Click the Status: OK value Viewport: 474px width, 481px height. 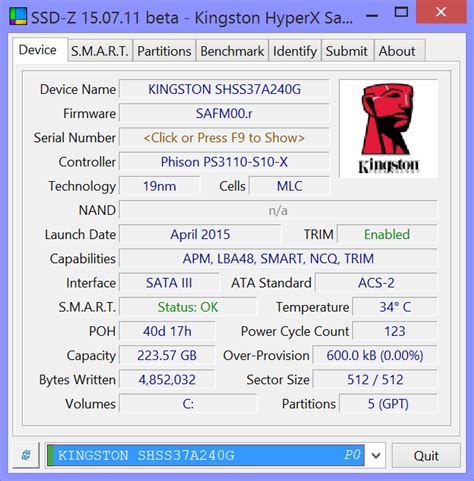(x=188, y=307)
